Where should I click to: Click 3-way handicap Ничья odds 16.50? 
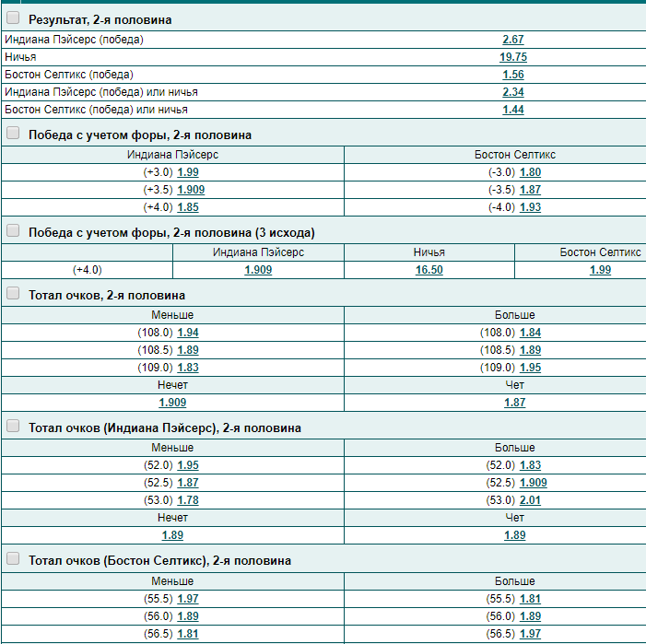pos(429,270)
